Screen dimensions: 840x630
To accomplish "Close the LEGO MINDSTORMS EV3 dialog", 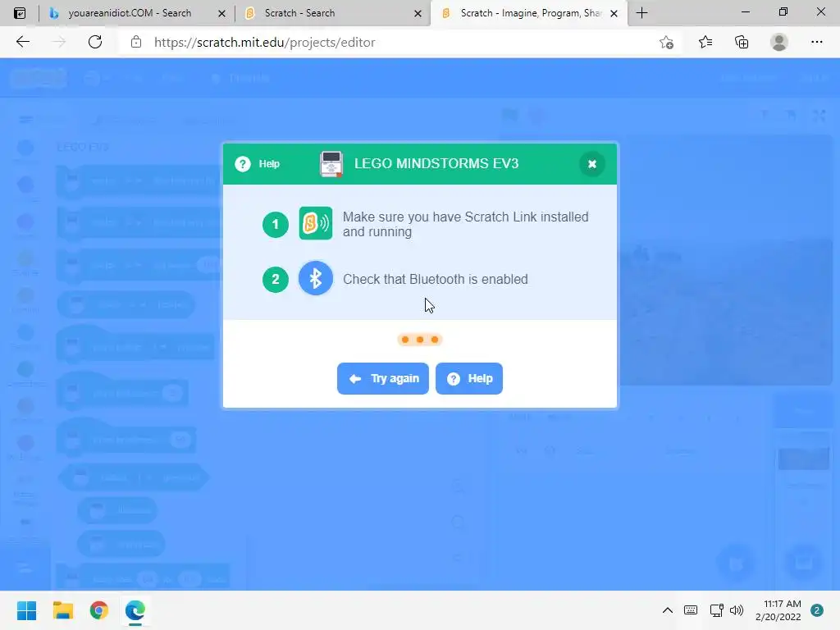I will click(592, 164).
